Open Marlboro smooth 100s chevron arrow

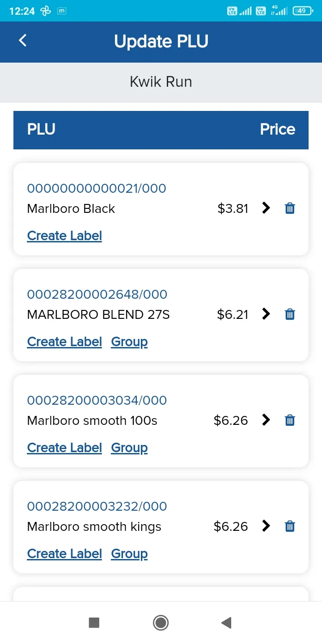click(266, 420)
